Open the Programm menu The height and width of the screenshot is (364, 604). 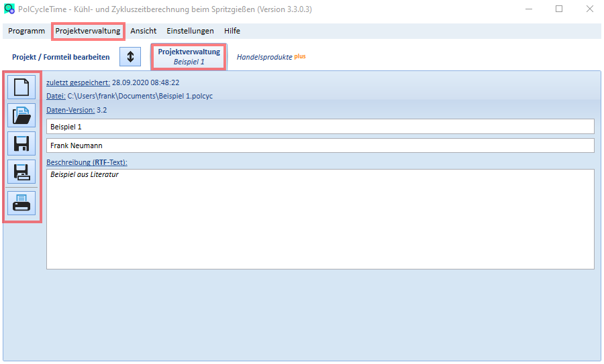pyautogui.click(x=27, y=31)
